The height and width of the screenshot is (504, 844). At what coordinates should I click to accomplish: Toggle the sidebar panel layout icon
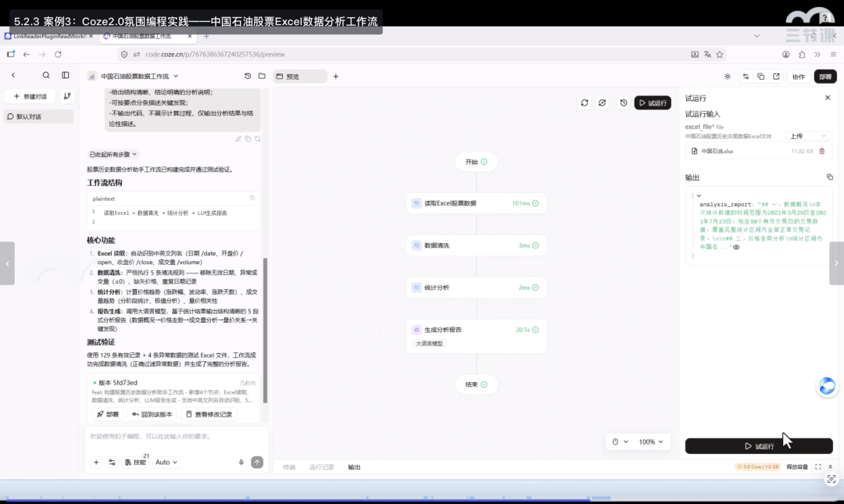(65, 75)
